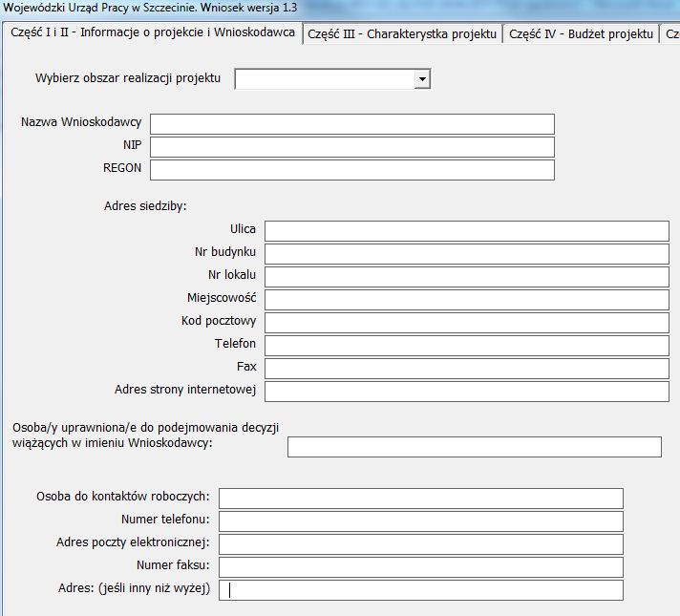Screen dimensions: 680x616
Task: Click the Ulica input field
Action: tap(467, 231)
